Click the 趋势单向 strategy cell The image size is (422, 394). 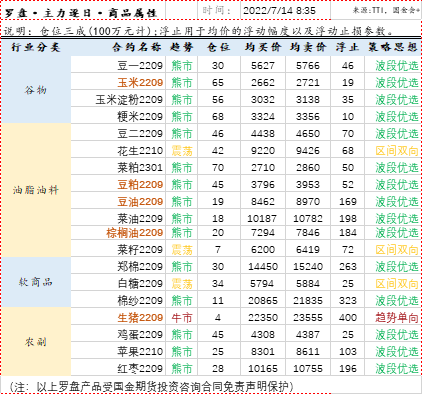tap(397, 318)
